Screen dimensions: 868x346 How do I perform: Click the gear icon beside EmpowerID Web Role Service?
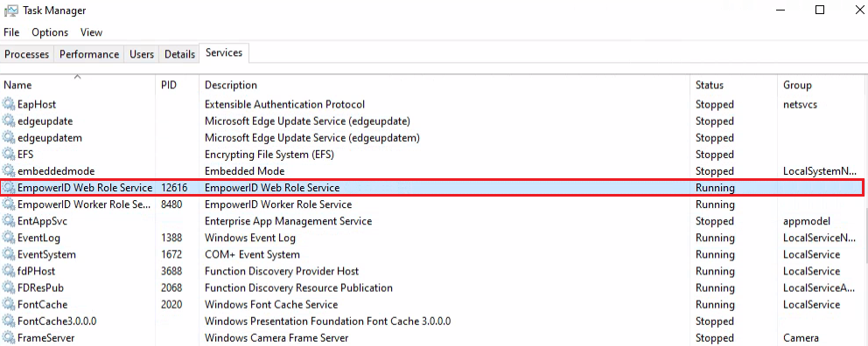[9, 188]
